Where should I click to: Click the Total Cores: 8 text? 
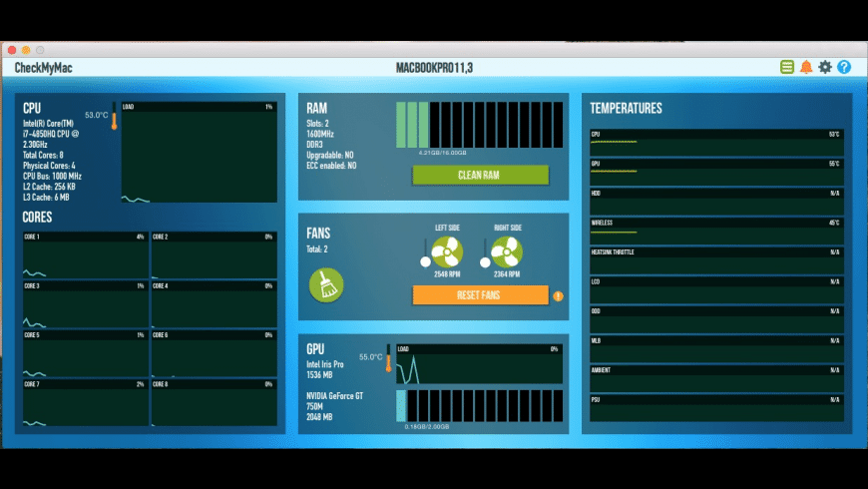pyautogui.click(x=43, y=155)
